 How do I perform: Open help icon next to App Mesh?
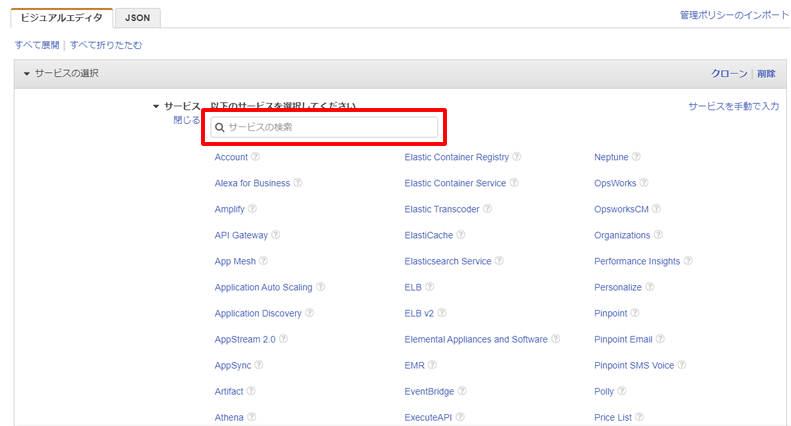pyautogui.click(x=264, y=261)
